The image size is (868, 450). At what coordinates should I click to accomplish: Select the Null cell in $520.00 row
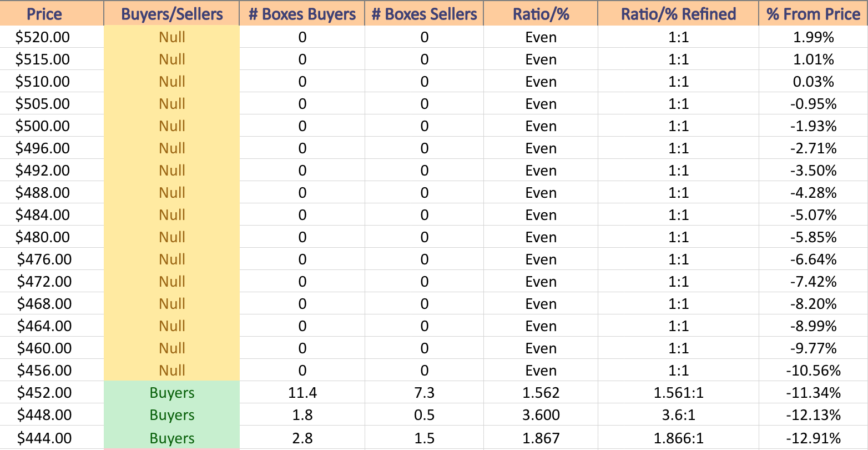tap(172, 37)
